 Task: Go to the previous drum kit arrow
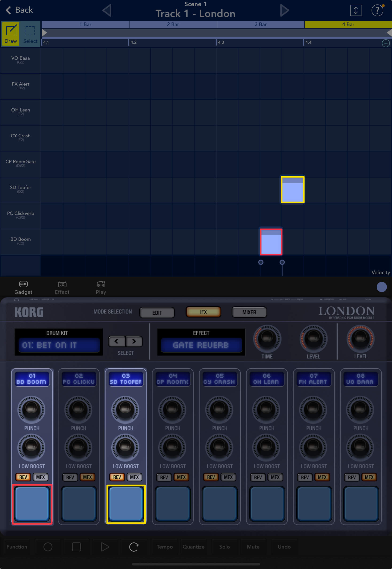117,341
